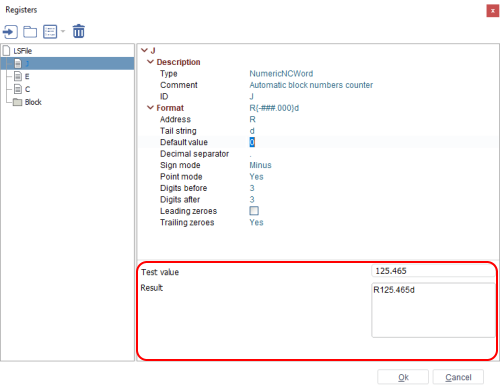Click the Ok button
The width and height of the screenshot is (500, 389).
pos(403,377)
